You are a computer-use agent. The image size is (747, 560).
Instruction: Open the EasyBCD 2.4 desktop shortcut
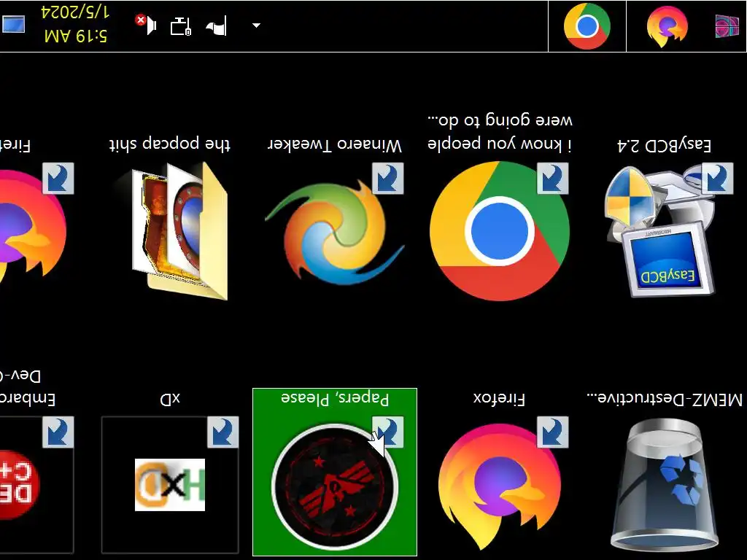(x=664, y=231)
